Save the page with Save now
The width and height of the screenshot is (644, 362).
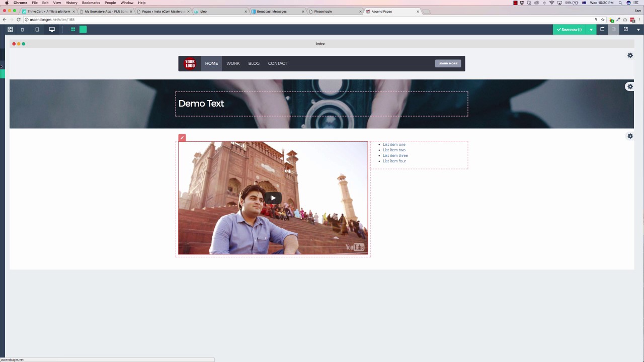pos(570,30)
